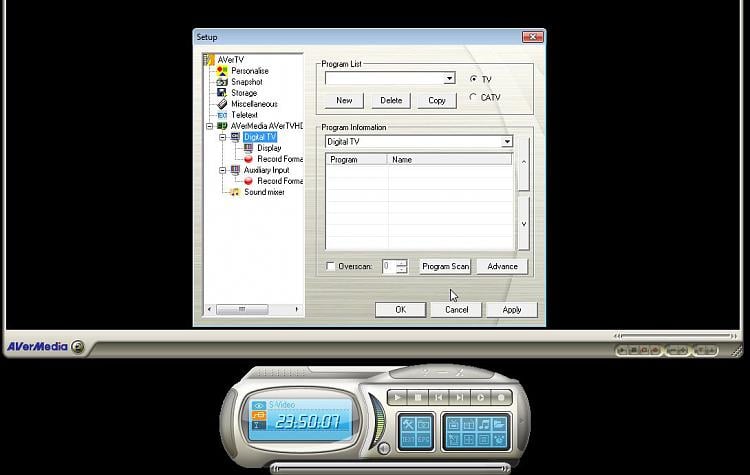Select the TV radio button
This screenshot has width=750, height=475.
[x=474, y=79]
